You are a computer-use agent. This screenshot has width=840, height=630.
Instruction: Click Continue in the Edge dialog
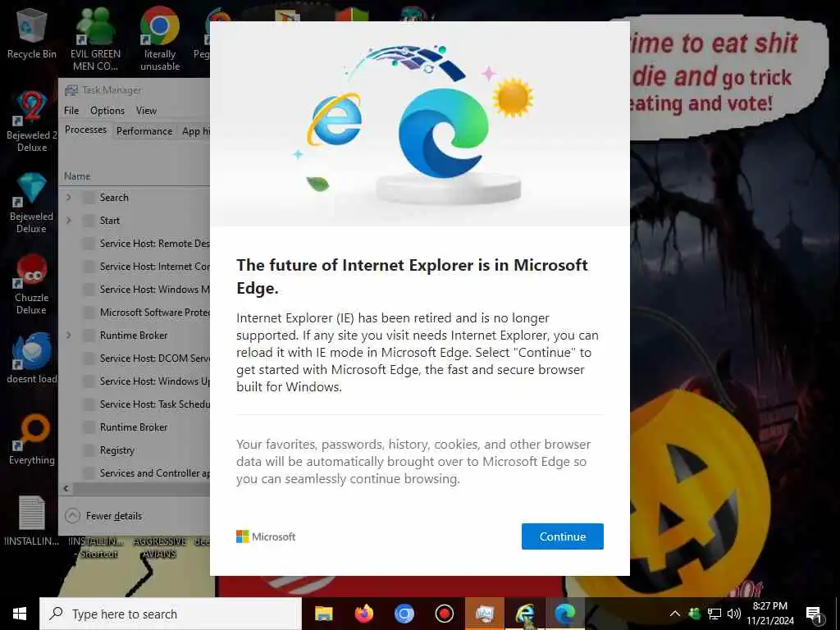click(x=563, y=536)
